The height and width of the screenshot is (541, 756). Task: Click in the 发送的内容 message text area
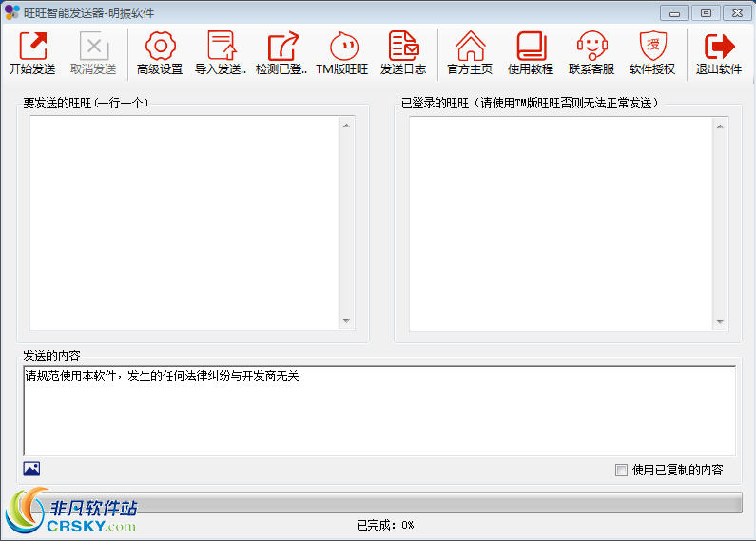[x=379, y=411]
